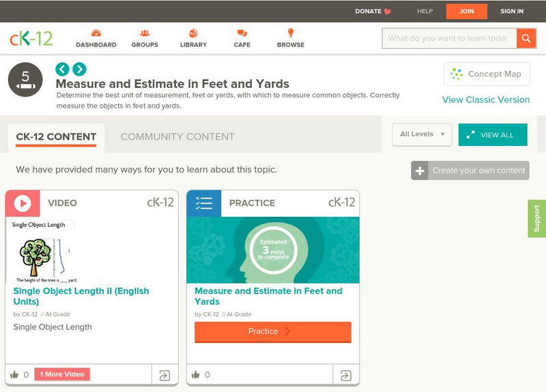Open the Dashboard menu label
This screenshot has height=392, width=546.
pos(96,45)
